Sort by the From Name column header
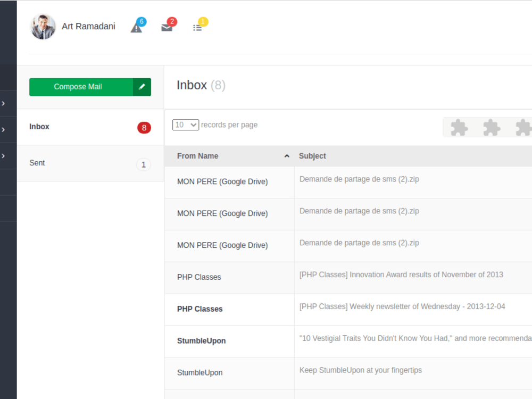532x399 pixels. [x=229, y=156]
